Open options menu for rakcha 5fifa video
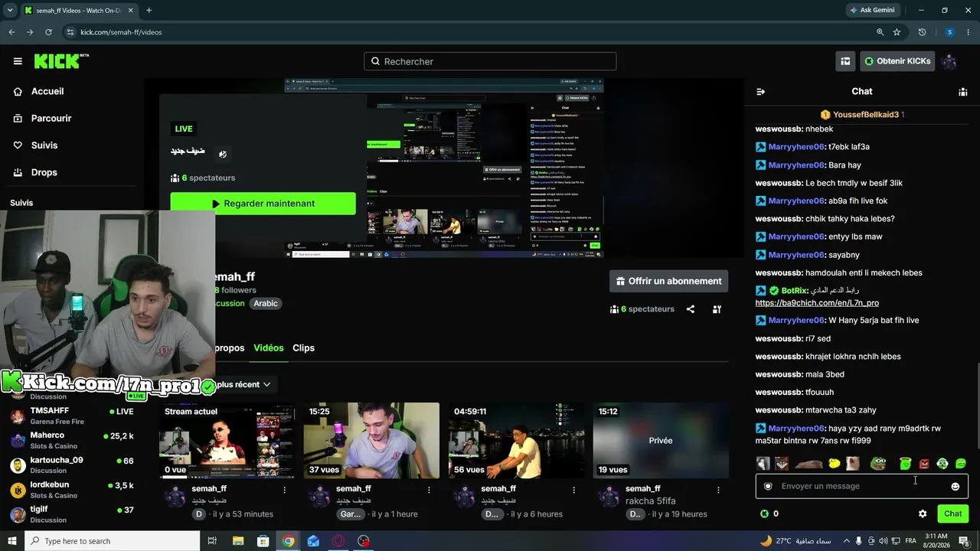 [718, 490]
